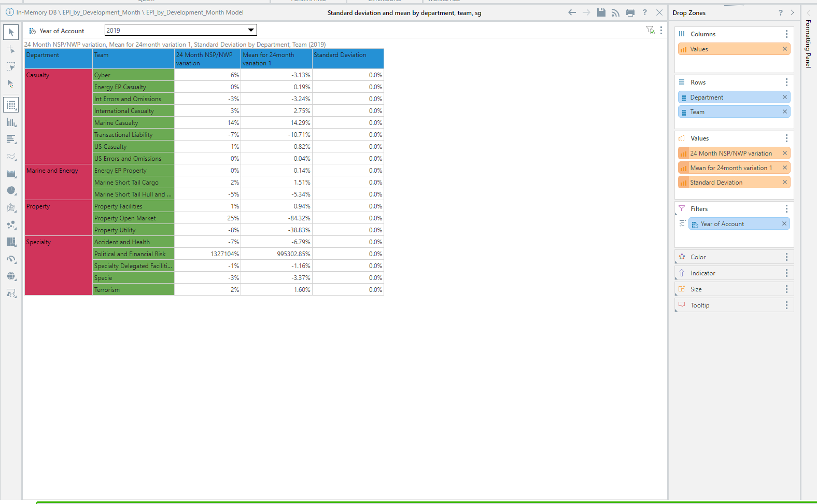This screenshot has width=817, height=504.
Task: Print the report
Action: (x=630, y=12)
